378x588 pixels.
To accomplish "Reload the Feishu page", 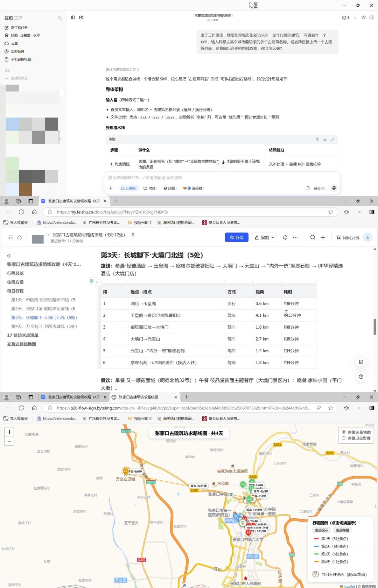I will [x=21, y=212].
